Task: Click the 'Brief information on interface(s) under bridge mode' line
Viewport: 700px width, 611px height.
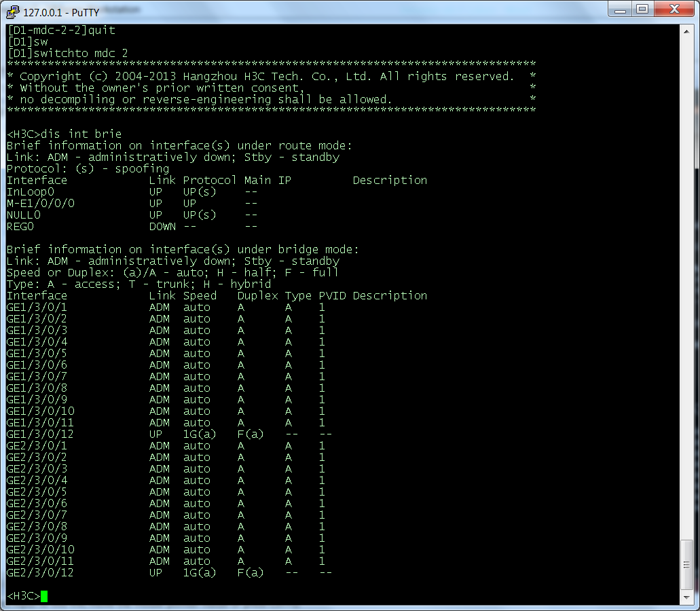Action: tap(183, 249)
